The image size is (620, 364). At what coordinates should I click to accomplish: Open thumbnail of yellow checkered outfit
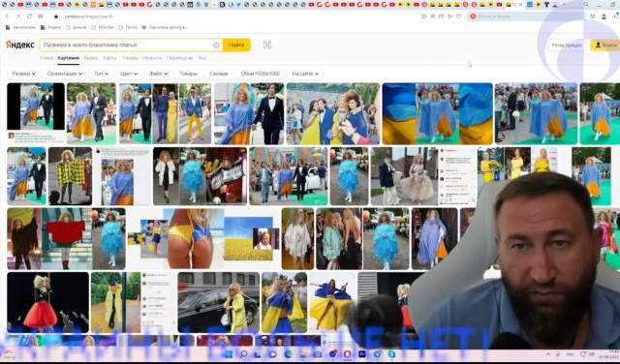coord(70,176)
